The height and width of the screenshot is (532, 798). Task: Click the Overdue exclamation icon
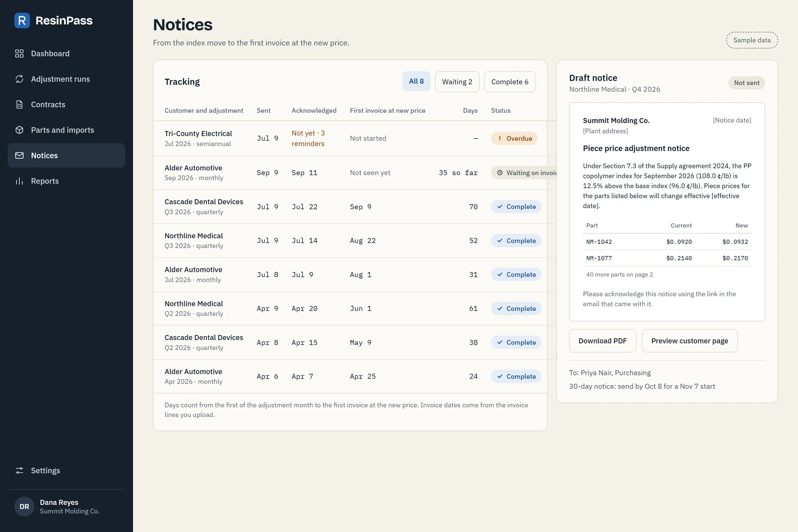click(500, 139)
